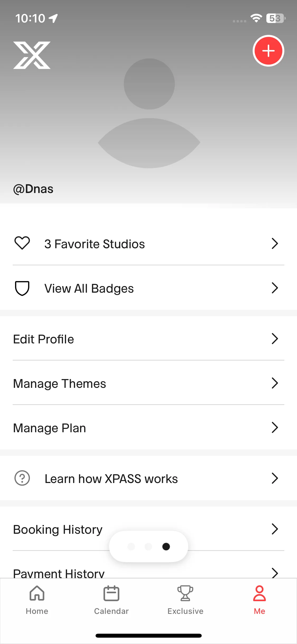Tap the profile avatar placeholder
The width and height of the screenshot is (297, 644).
click(149, 113)
